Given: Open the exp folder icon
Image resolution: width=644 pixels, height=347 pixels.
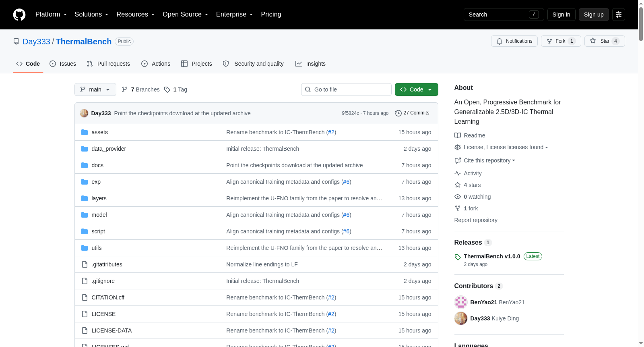Looking at the screenshot, I should 85,182.
